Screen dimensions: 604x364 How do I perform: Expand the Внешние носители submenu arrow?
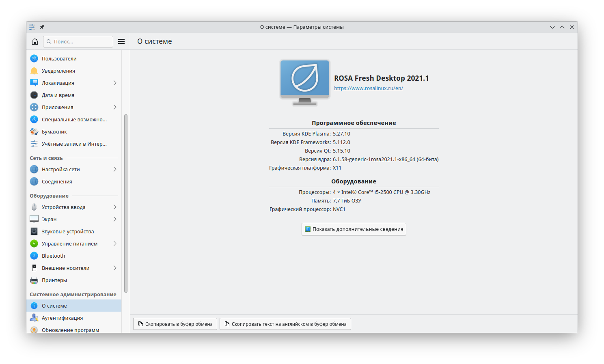point(115,268)
